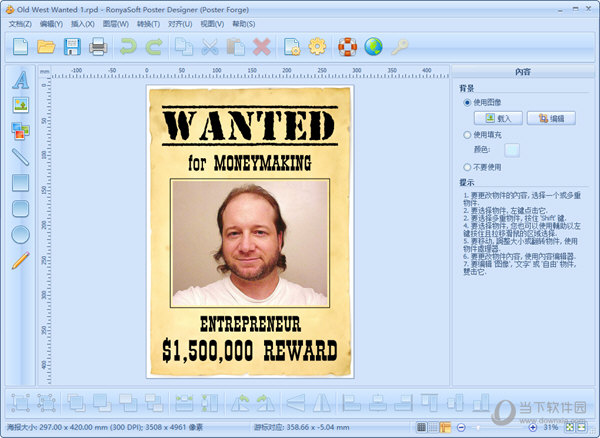The width and height of the screenshot is (600, 438).
Task: Open the 插入(X) menu
Action: 83,24
